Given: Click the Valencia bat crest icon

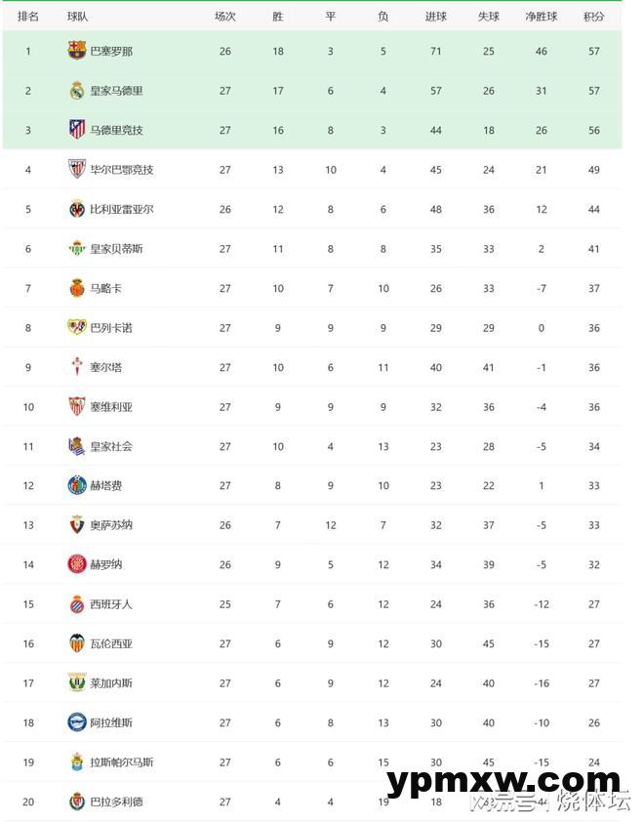Looking at the screenshot, I should pos(77,643).
